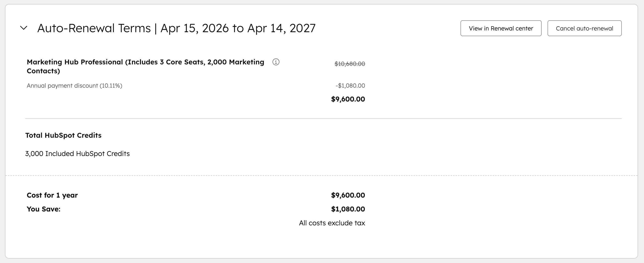The width and height of the screenshot is (644, 263).
Task: Click the $1,080.00 savings amount
Action: (348, 209)
